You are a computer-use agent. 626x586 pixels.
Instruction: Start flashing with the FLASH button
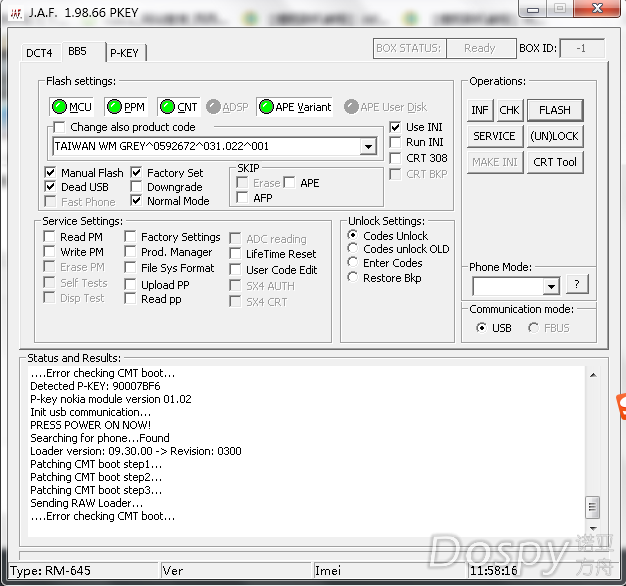(555, 110)
